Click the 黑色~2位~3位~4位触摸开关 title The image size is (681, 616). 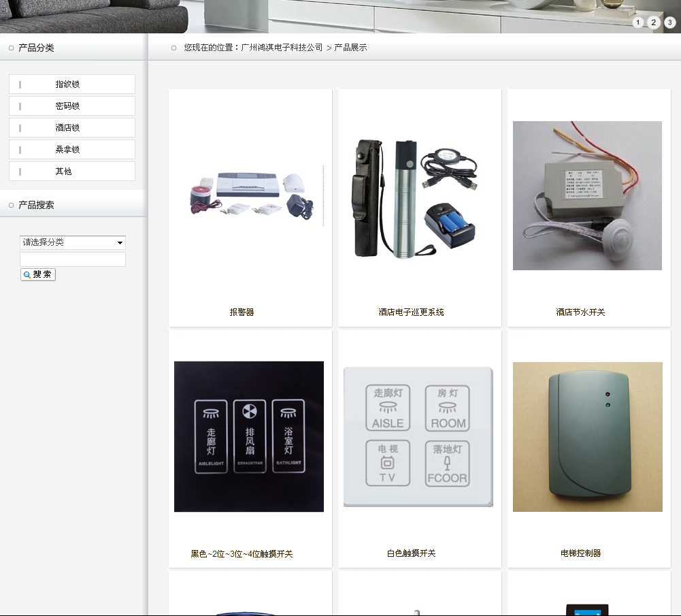click(242, 554)
